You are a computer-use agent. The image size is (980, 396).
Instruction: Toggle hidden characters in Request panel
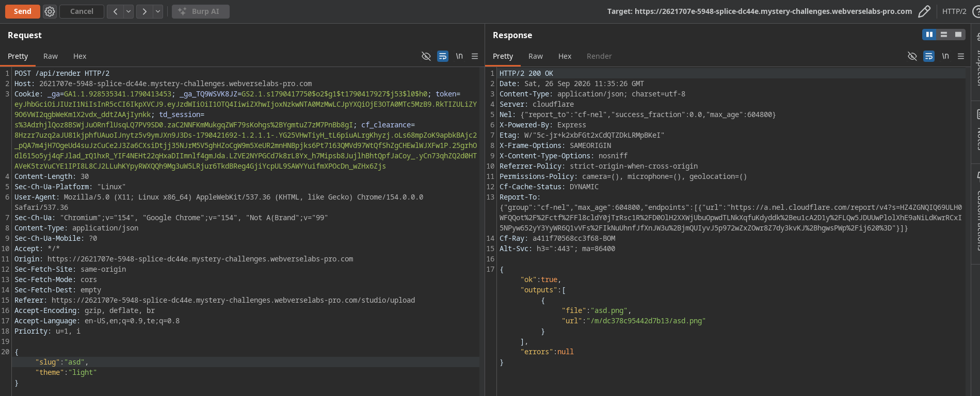click(x=426, y=56)
